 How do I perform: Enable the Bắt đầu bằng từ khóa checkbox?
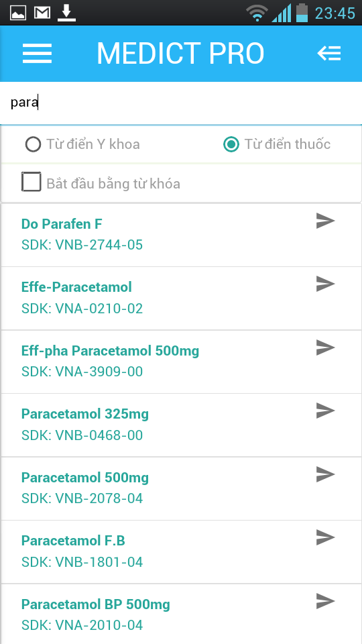pyautogui.click(x=32, y=182)
